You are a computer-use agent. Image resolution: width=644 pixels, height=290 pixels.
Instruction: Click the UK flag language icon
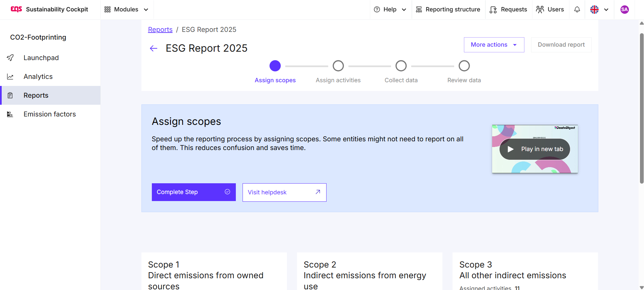[594, 9]
